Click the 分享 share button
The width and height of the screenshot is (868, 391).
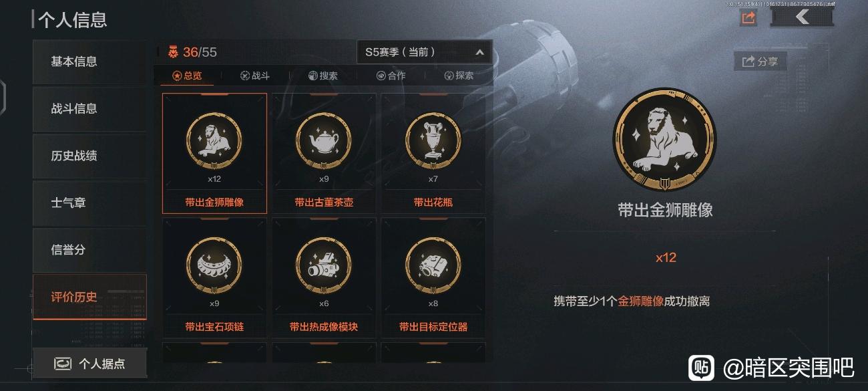pyautogui.click(x=761, y=61)
